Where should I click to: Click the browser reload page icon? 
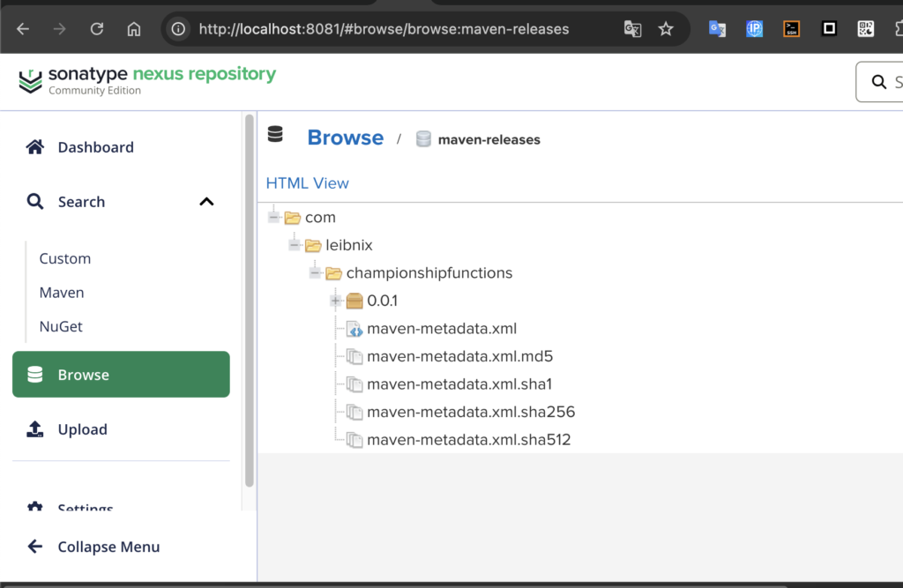(x=97, y=29)
